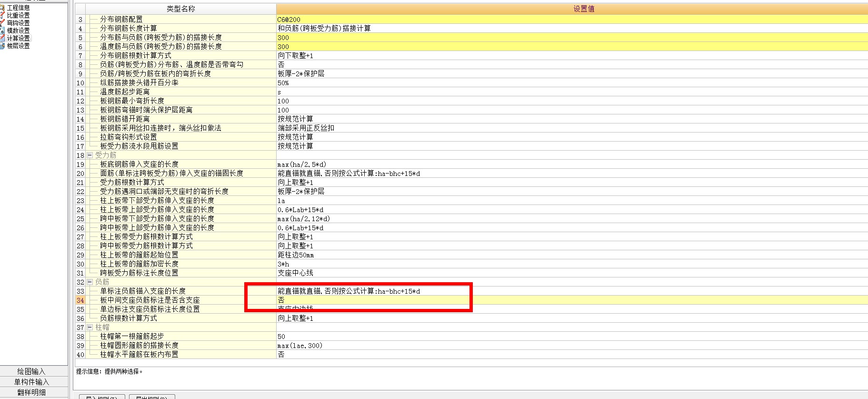Collapse the 柱帽 group in row 37
The image size is (868, 399).
pyautogui.click(x=90, y=327)
